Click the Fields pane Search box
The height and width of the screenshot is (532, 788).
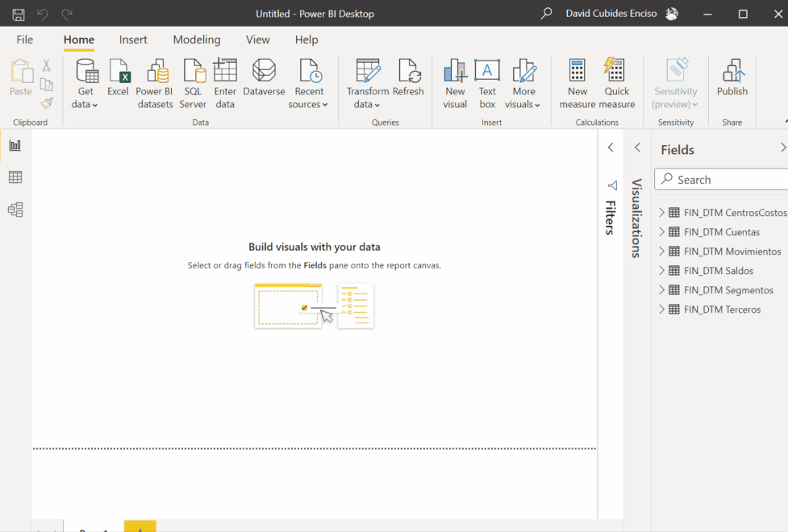[x=721, y=179]
